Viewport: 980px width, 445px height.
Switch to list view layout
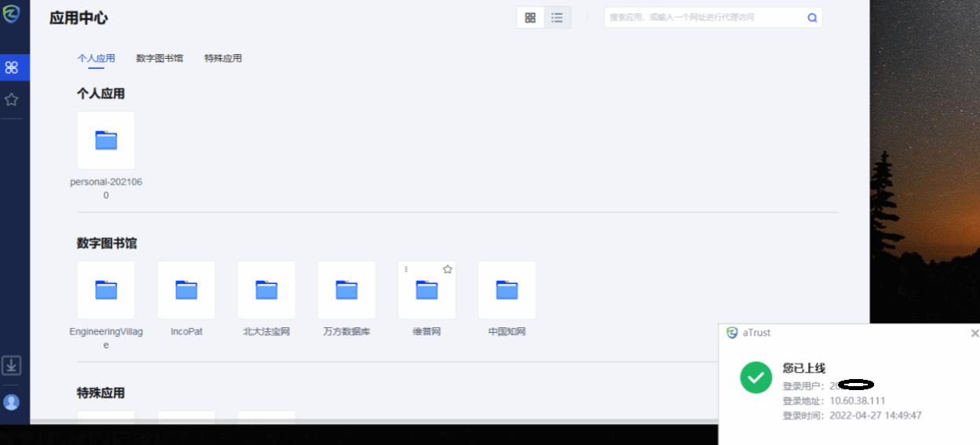click(557, 17)
